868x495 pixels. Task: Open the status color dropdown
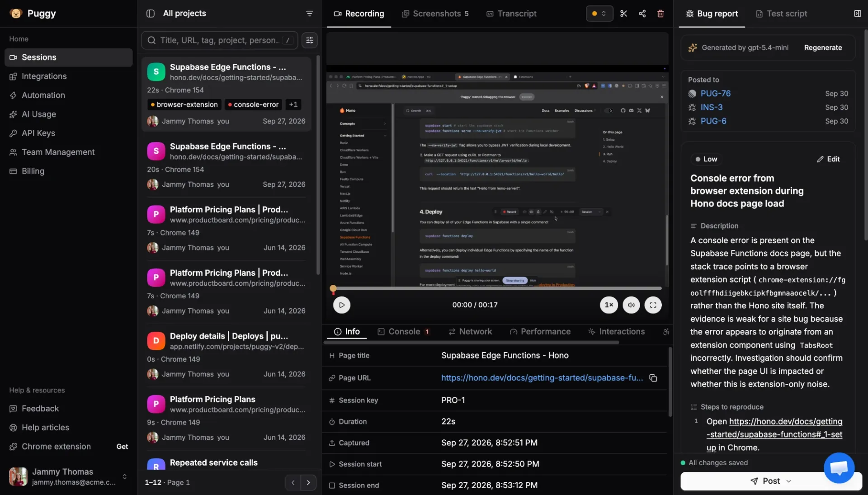(x=599, y=14)
